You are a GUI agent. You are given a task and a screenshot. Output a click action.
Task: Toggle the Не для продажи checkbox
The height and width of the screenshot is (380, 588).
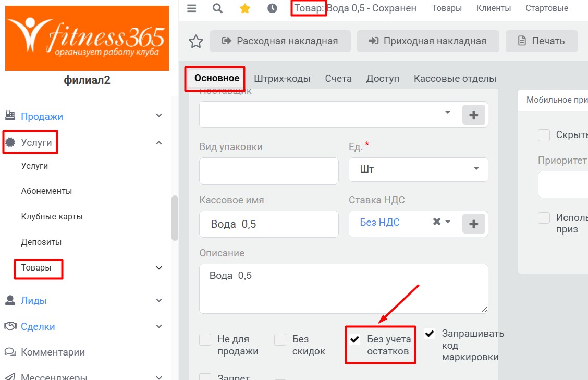coord(205,339)
